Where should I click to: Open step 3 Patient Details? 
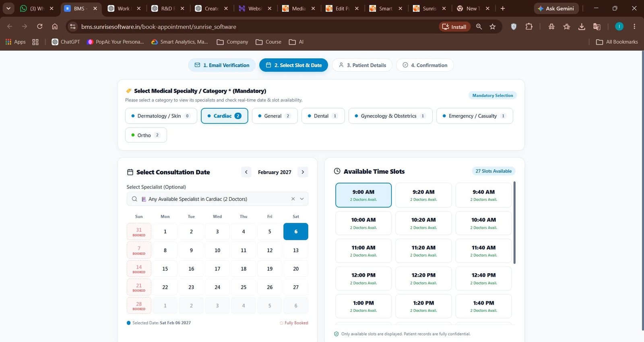(362, 65)
